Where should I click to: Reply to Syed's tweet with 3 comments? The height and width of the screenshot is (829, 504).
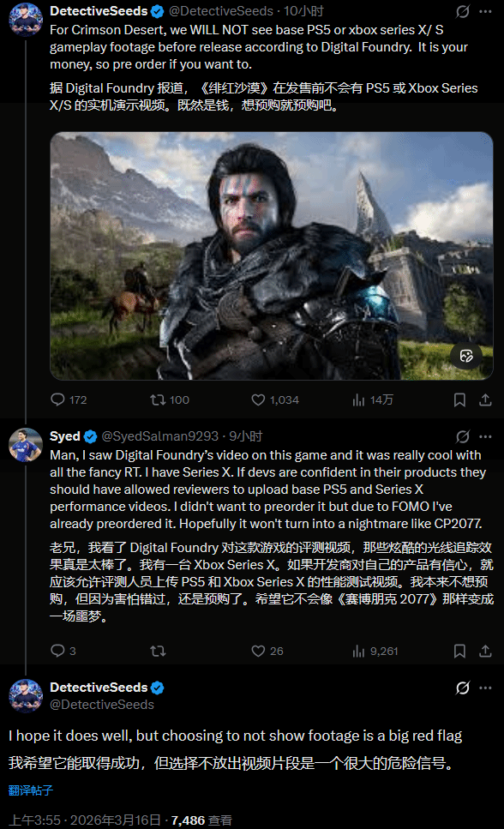(x=63, y=651)
